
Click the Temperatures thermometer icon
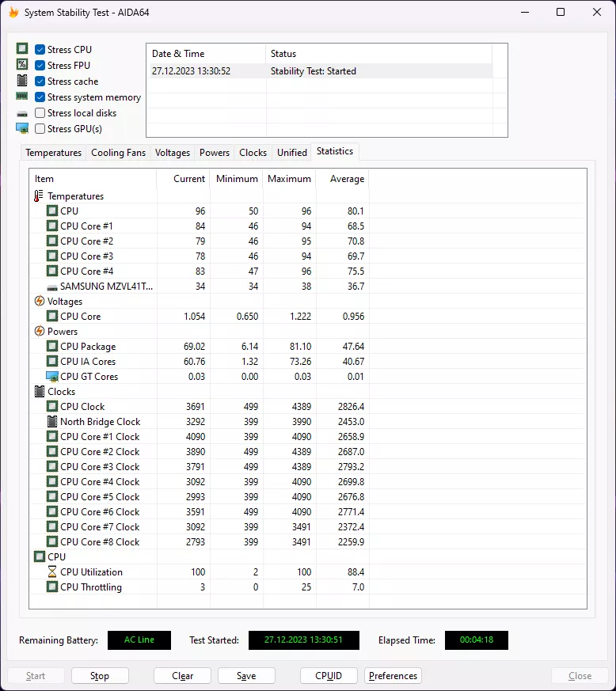coord(39,196)
